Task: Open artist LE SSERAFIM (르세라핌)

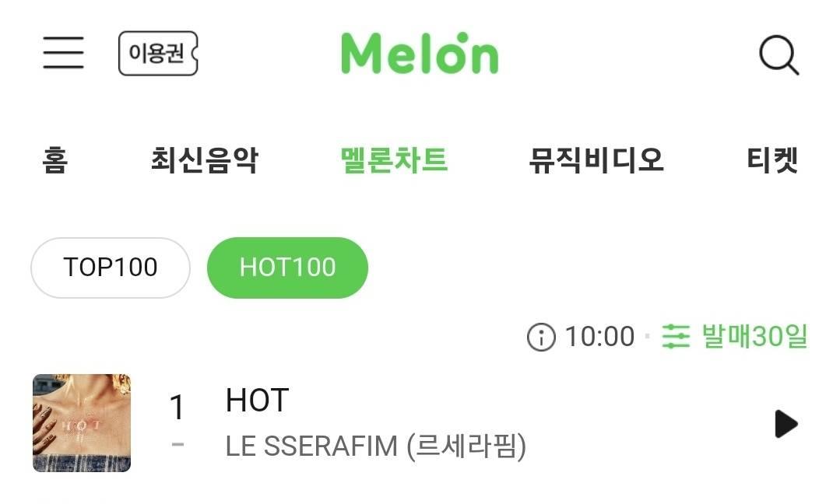Action: [x=376, y=446]
